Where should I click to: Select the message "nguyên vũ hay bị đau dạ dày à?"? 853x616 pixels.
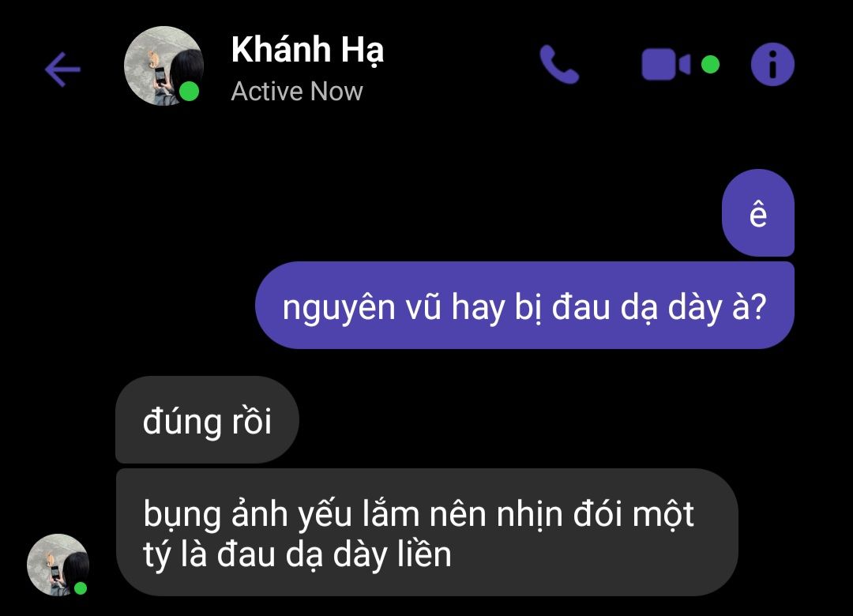click(x=524, y=306)
